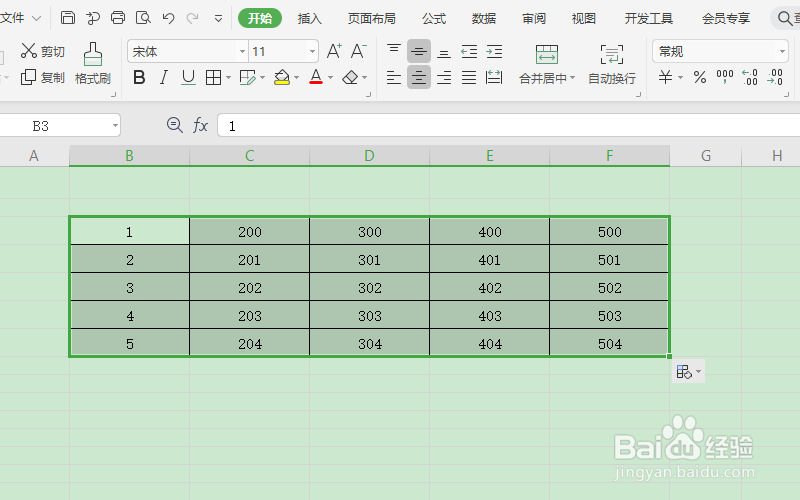This screenshot has width=800, height=500.
Task: Apply thousands separator format
Action: 725,78
